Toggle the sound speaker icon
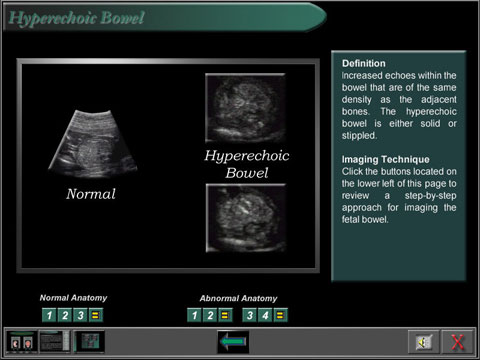This screenshot has height=360, width=480. coord(423,342)
